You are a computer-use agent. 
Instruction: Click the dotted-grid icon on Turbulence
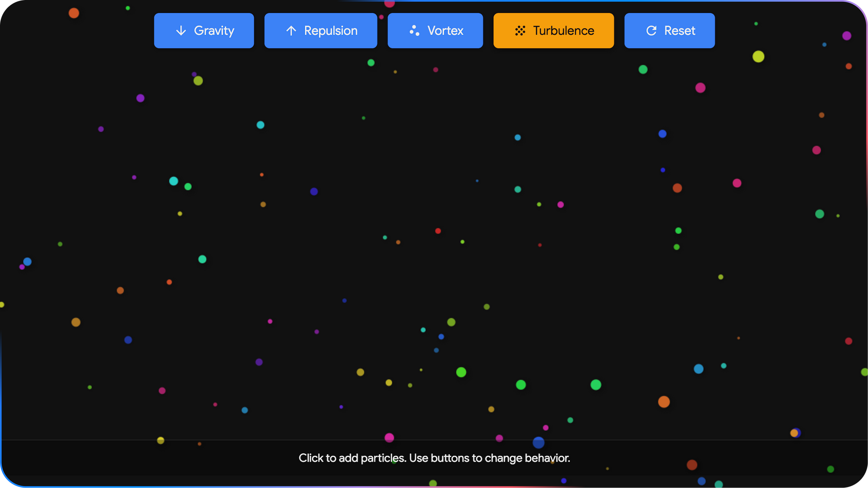[x=520, y=31]
